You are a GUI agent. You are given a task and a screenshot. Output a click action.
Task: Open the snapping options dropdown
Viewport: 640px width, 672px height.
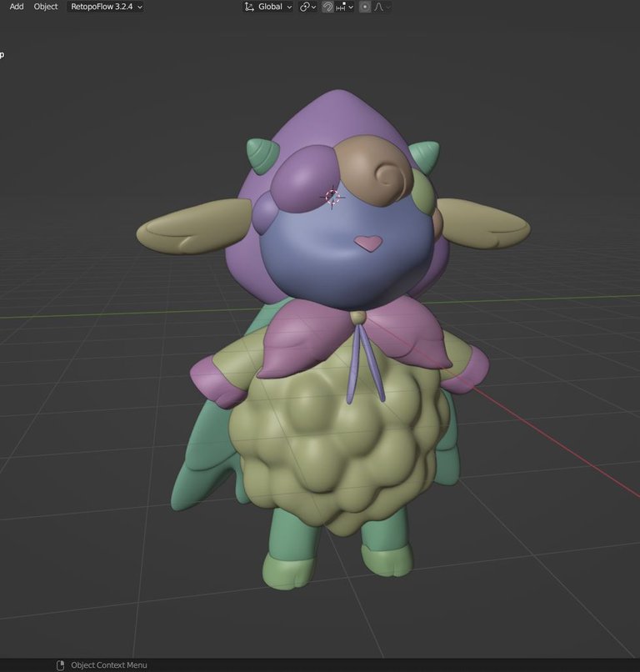(344, 7)
